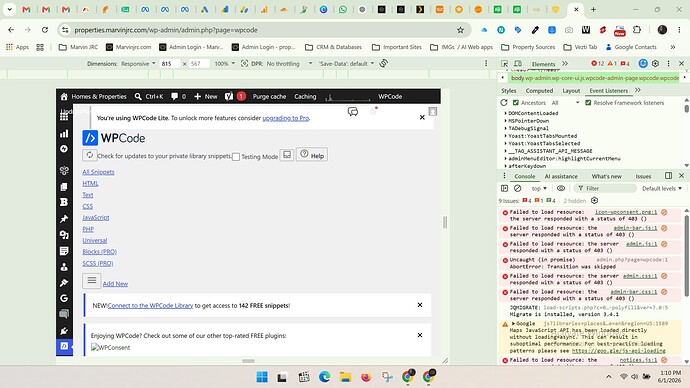Click the Help button

click(312, 155)
